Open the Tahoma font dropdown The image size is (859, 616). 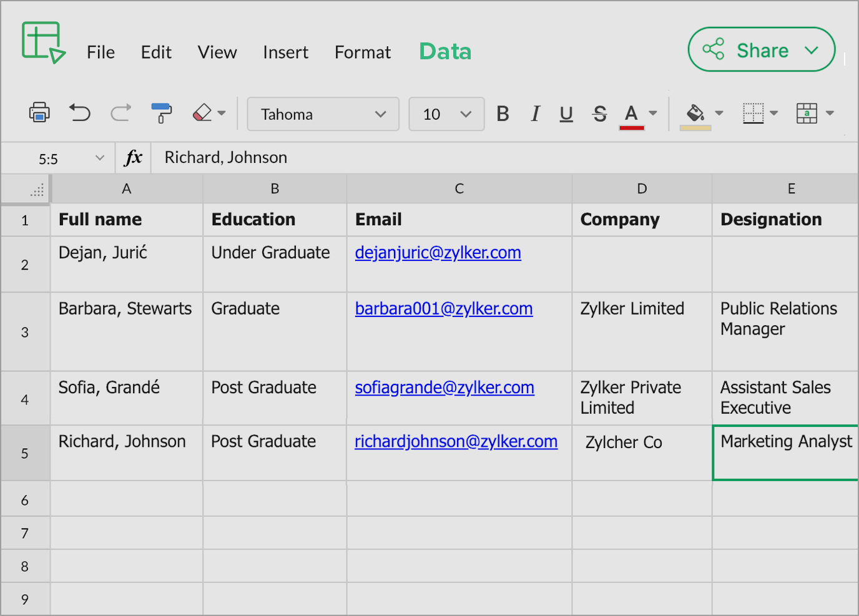pos(323,114)
